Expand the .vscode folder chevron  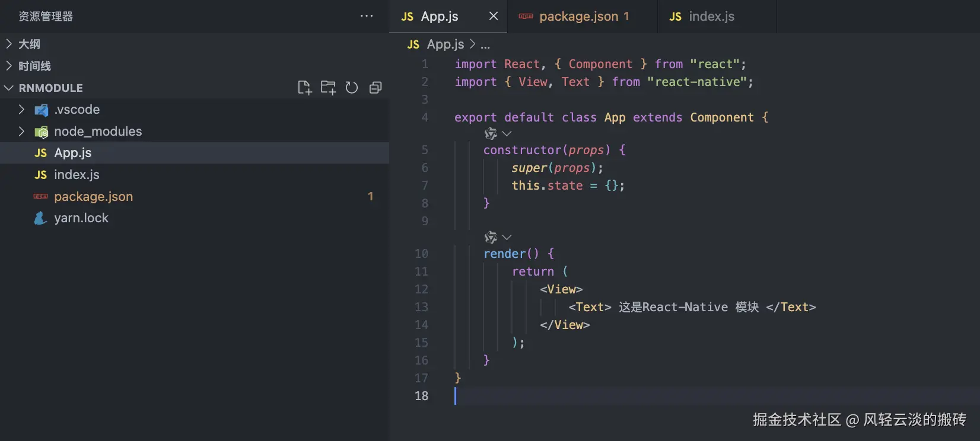click(21, 110)
